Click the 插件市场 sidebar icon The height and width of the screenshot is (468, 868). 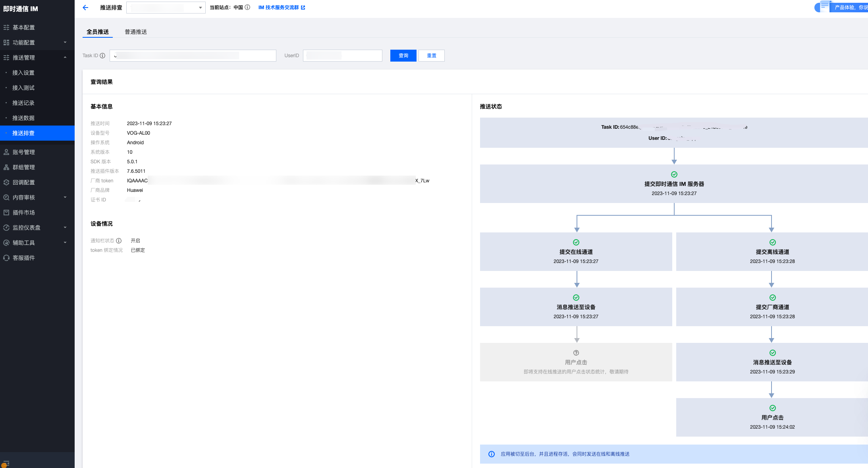(x=6, y=213)
